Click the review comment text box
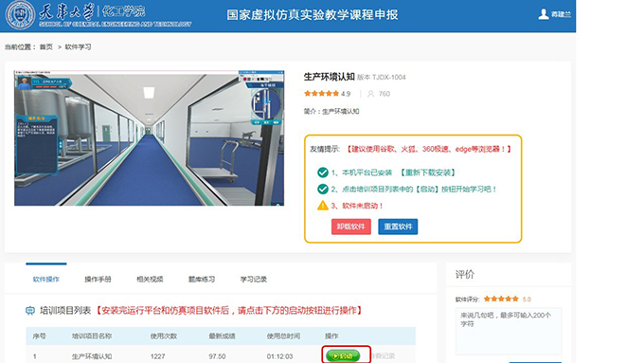This screenshot has height=363, width=644. [x=509, y=331]
